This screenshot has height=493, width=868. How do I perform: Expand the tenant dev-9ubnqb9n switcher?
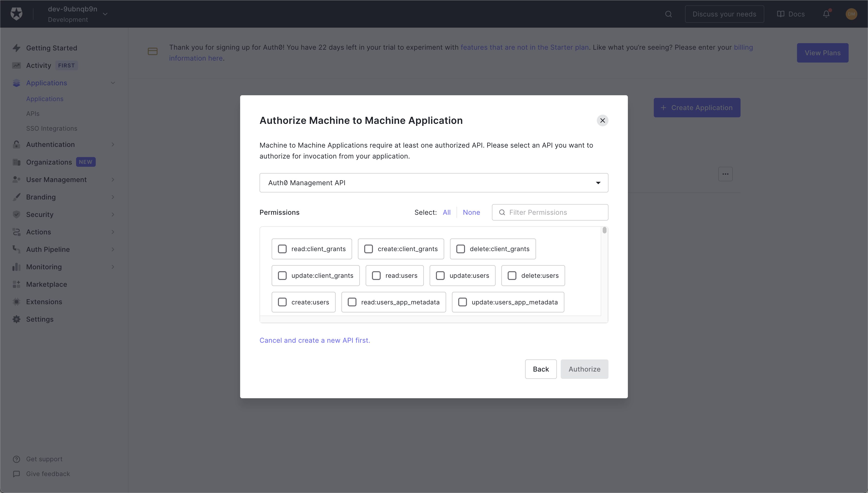tap(105, 14)
